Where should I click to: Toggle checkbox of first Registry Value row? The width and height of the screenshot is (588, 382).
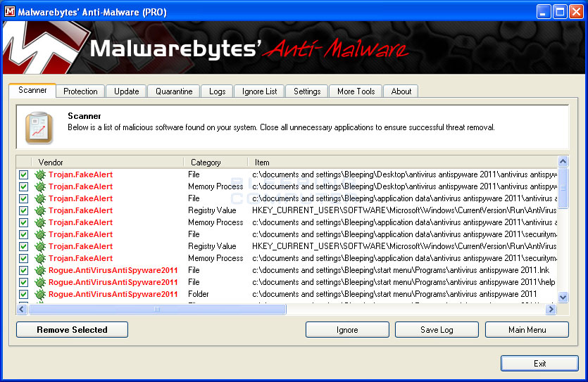(x=24, y=210)
